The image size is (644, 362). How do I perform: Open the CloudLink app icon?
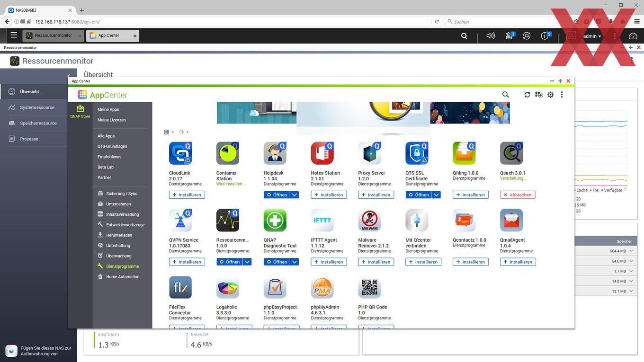180,153
